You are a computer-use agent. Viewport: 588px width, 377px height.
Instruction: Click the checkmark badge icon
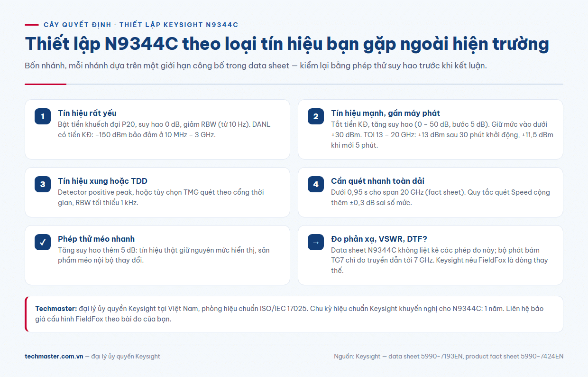click(x=43, y=242)
